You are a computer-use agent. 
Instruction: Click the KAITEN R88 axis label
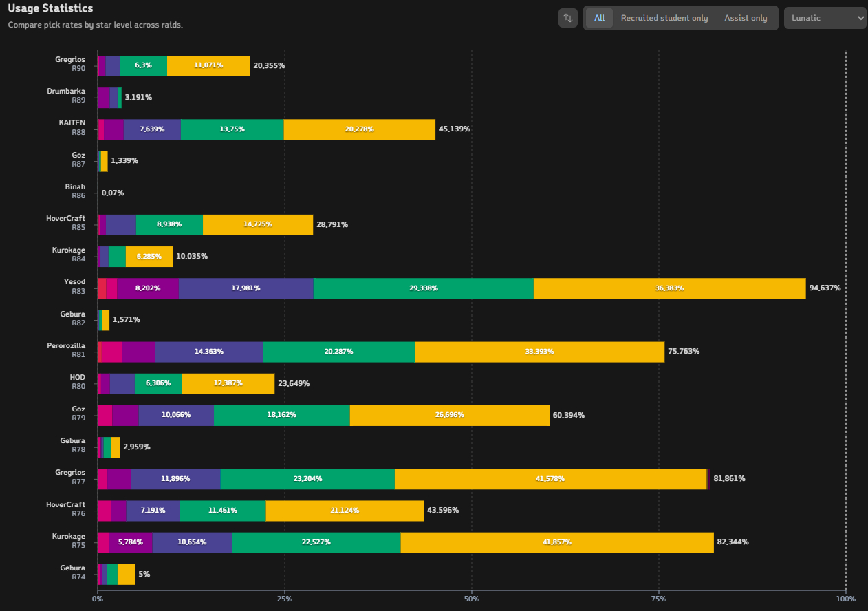click(x=72, y=127)
